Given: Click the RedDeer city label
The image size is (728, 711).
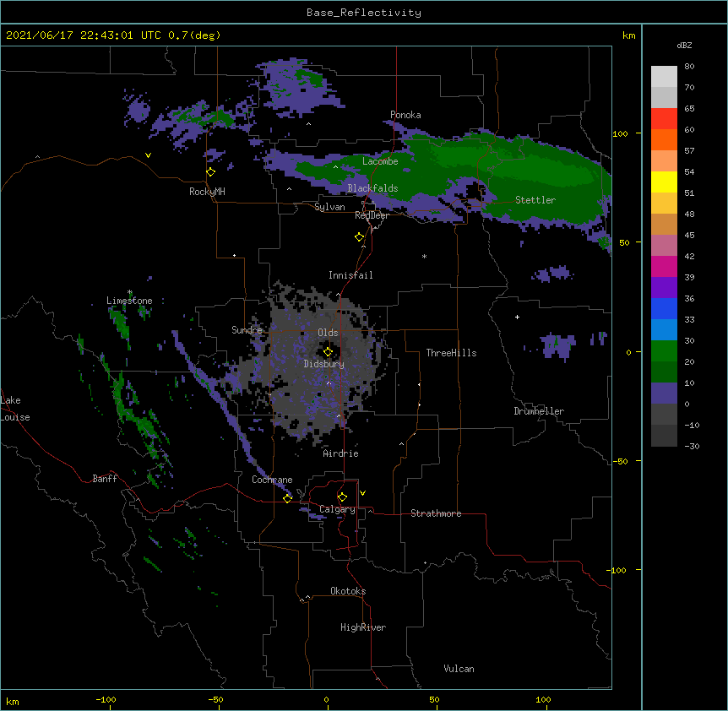Looking at the screenshot, I should pyautogui.click(x=372, y=215).
